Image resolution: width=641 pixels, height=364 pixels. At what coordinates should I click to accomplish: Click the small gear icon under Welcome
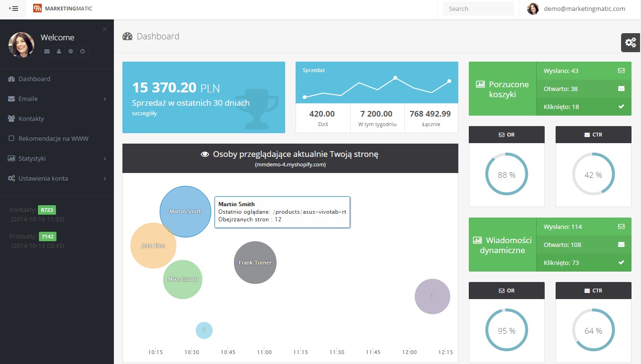point(71,51)
